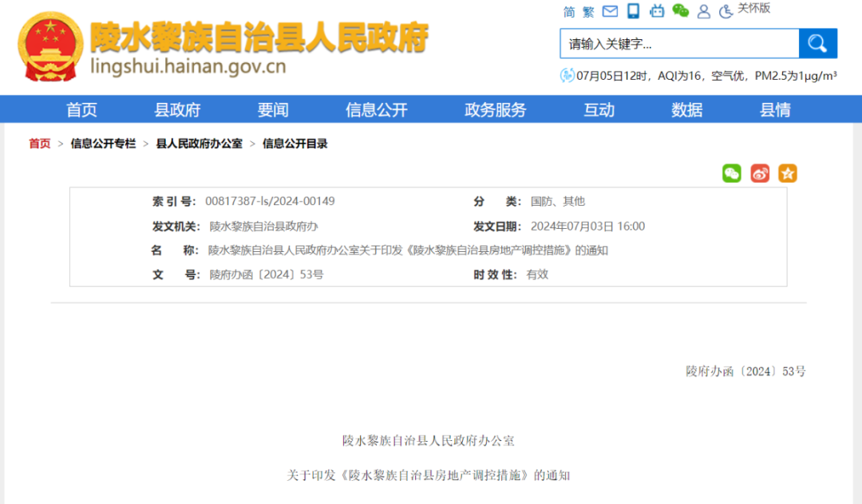Image resolution: width=862 pixels, height=504 pixels.
Task: Share the article to Weibo
Action: [759, 172]
